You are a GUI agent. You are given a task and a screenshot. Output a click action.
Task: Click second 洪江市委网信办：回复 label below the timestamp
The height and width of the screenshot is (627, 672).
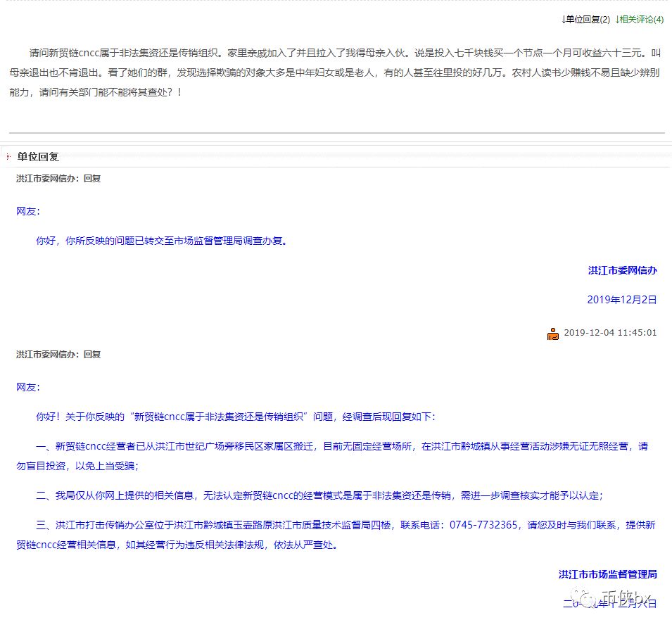(58, 355)
